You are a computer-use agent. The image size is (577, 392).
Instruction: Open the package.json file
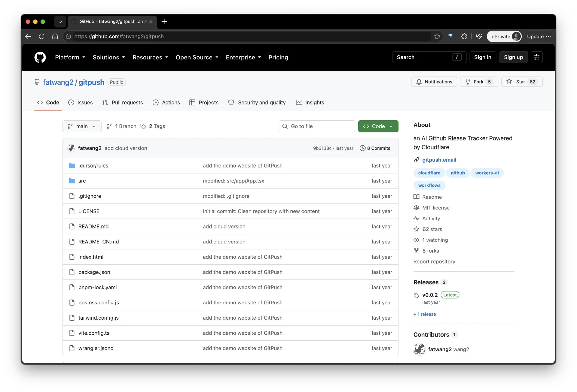click(x=94, y=272)
